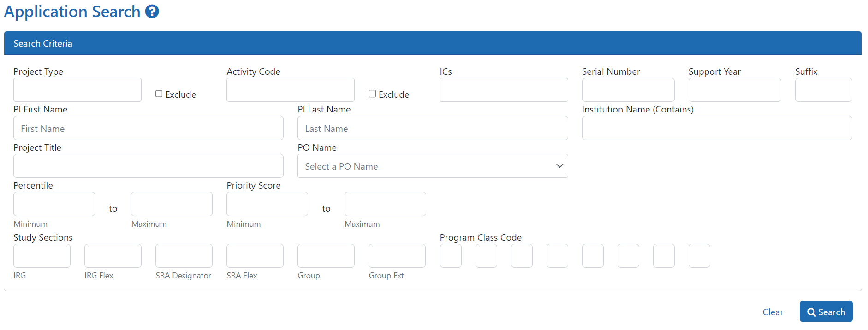The height and width of the screenshot is (330, 868).
Task: Click the SRA Flex field
Action: click(255, 256)
